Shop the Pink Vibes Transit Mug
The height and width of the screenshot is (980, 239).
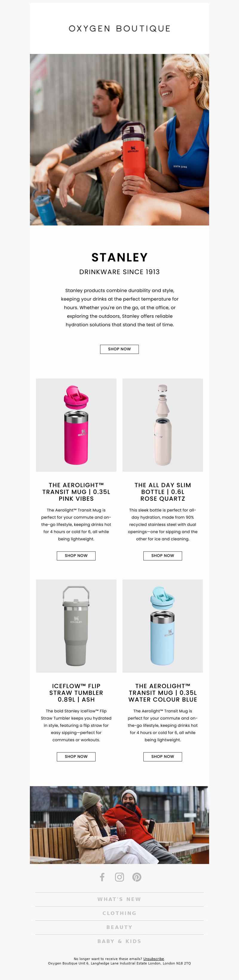coord(76,555)
